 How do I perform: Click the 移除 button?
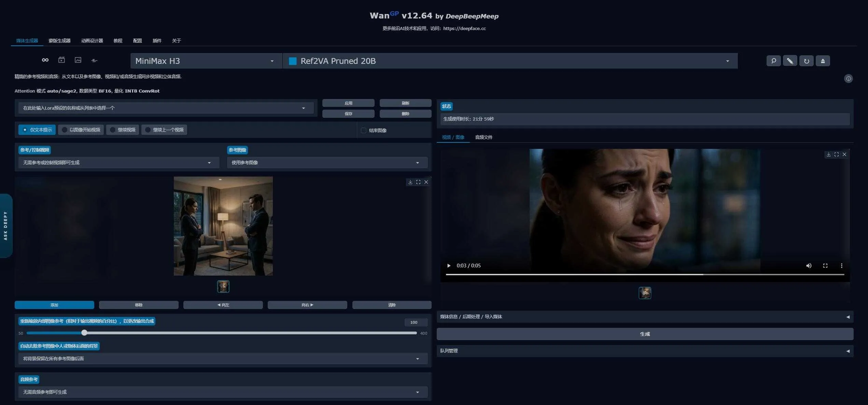tap(139, 305)
